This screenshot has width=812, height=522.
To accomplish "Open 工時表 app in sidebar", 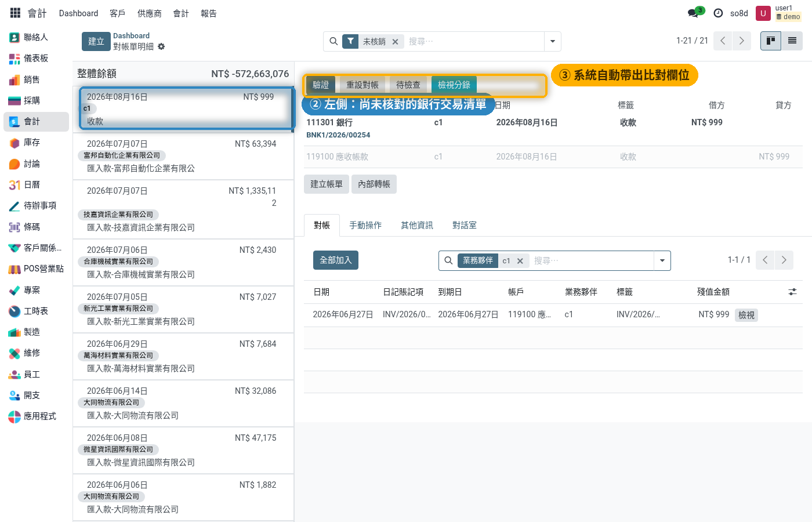I will (36, 311).
